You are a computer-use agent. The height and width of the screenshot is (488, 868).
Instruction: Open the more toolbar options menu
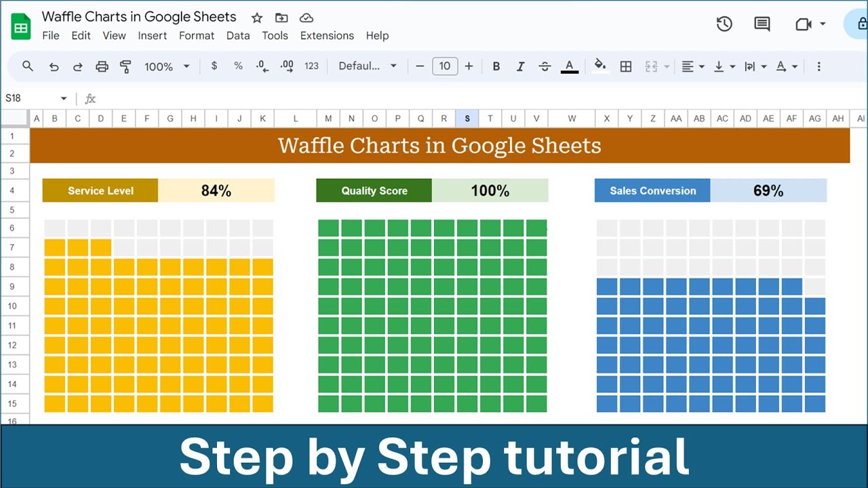(x=818, y=66)
